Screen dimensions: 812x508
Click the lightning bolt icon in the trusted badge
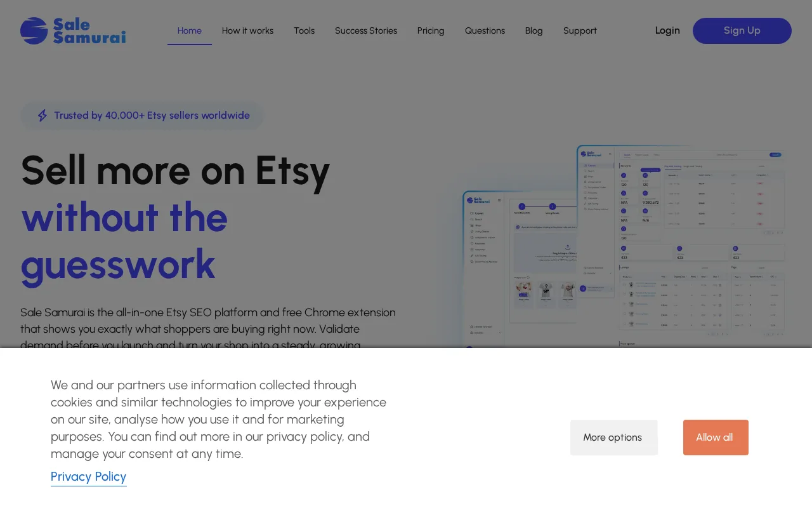(43, 116)
